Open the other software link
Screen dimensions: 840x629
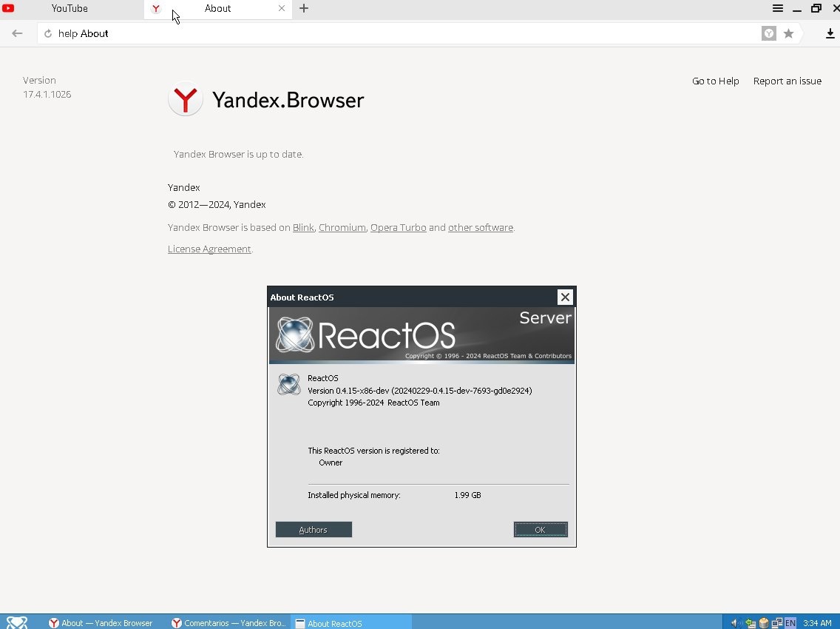(x=481, y=227)
